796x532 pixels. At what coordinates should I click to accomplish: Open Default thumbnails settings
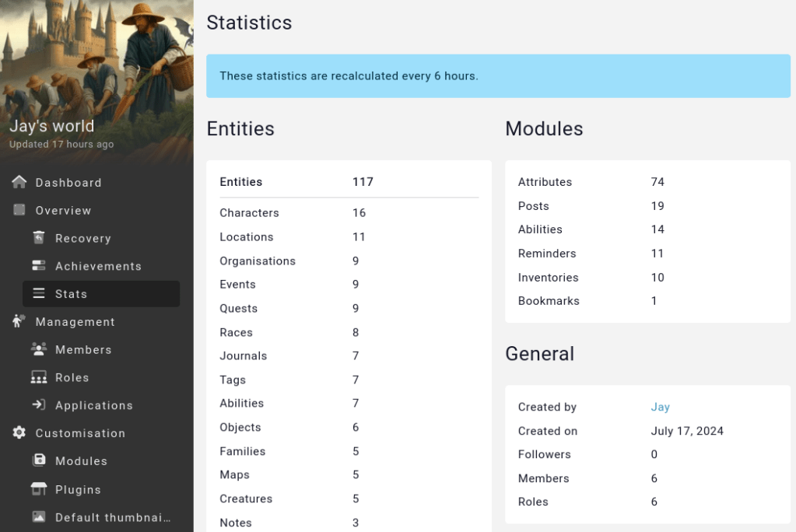pos(101,517)
